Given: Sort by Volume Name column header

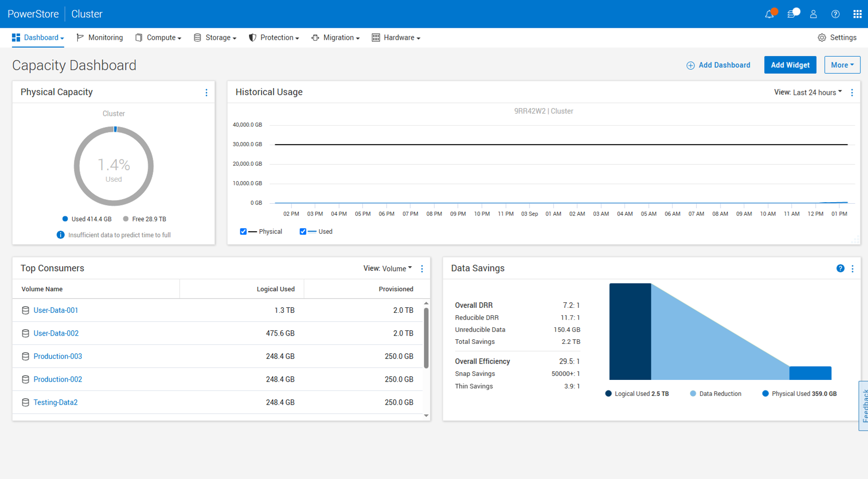Looking at the screenshot, I should (x=42, y=289).
